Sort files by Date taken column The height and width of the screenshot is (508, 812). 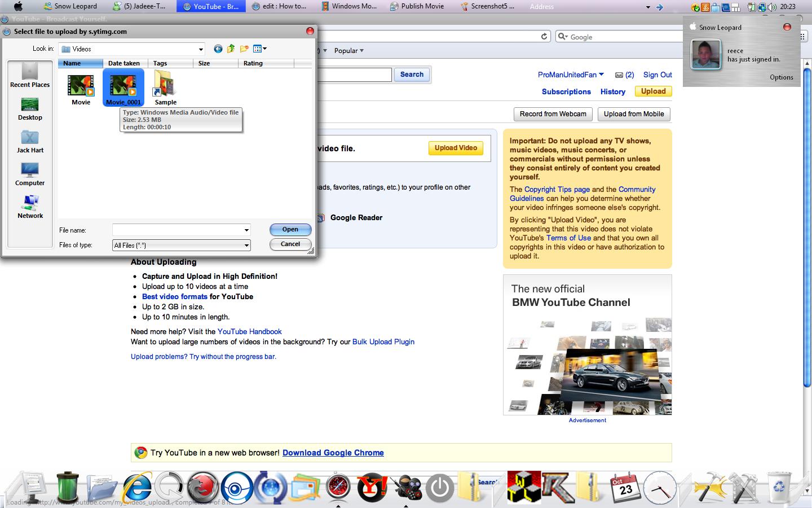pyautogui.click(x=126, y=63)
